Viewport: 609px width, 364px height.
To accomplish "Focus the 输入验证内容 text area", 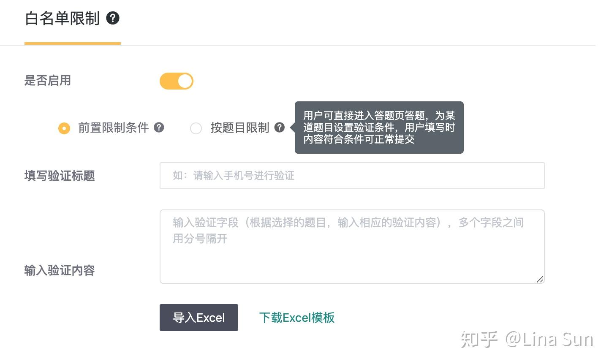I will pyautogui.click(x=352, y=247).
